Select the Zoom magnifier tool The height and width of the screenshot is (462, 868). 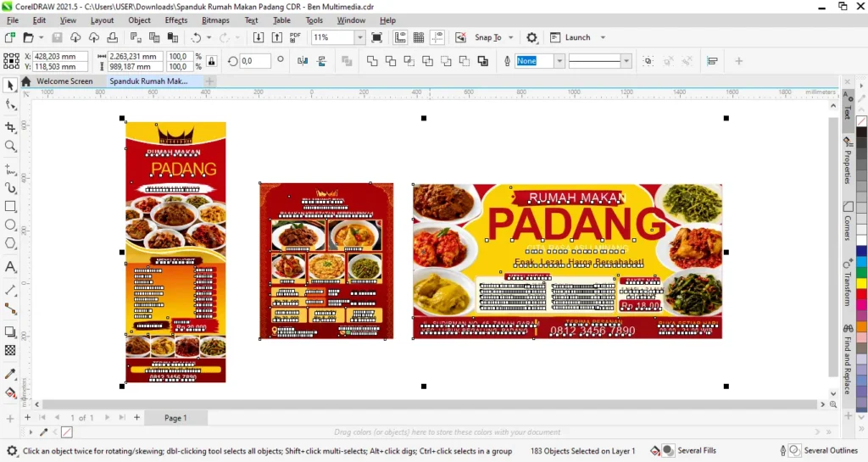10,146
